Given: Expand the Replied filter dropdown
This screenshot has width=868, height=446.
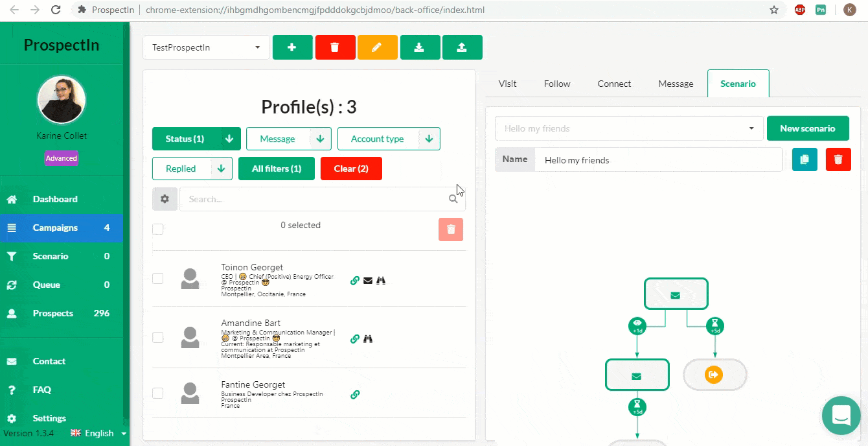Looking at the screenshot, I should point(221,169).
